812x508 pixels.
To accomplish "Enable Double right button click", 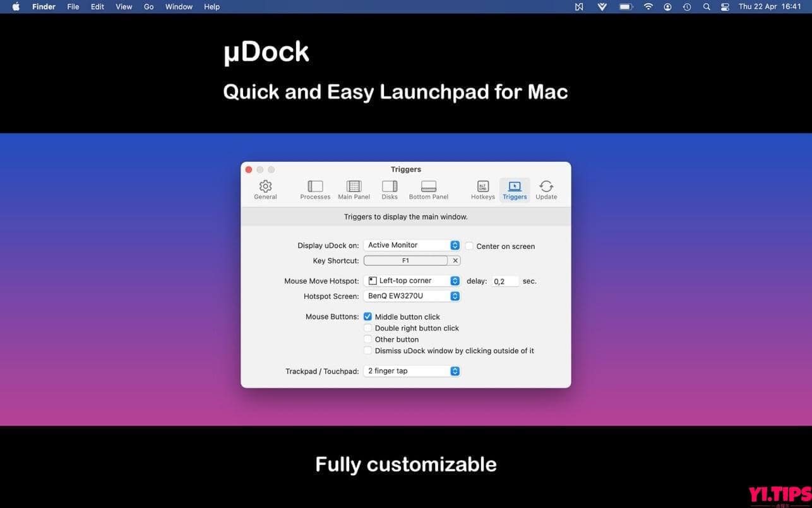I will tap(367, 328).
